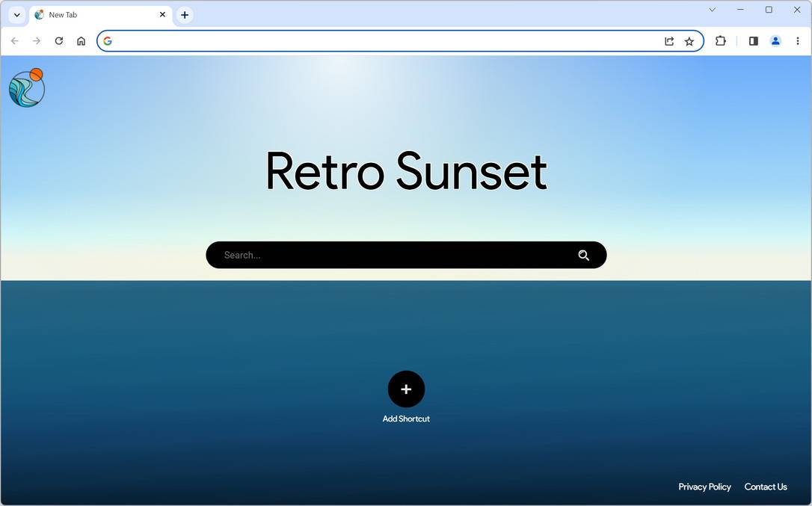Click the Add Shortcut button
The width and height of the screenshot is (812, 506).
pyautogui.click(x=406, y=389)
